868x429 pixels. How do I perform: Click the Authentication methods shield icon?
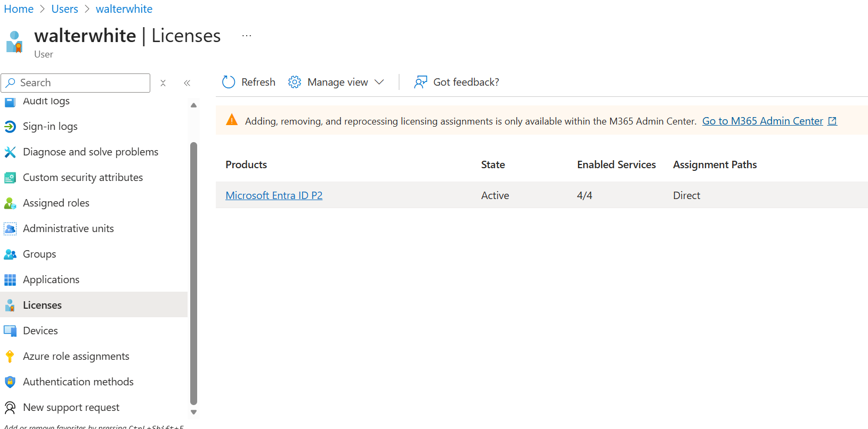tap(10, 382)
